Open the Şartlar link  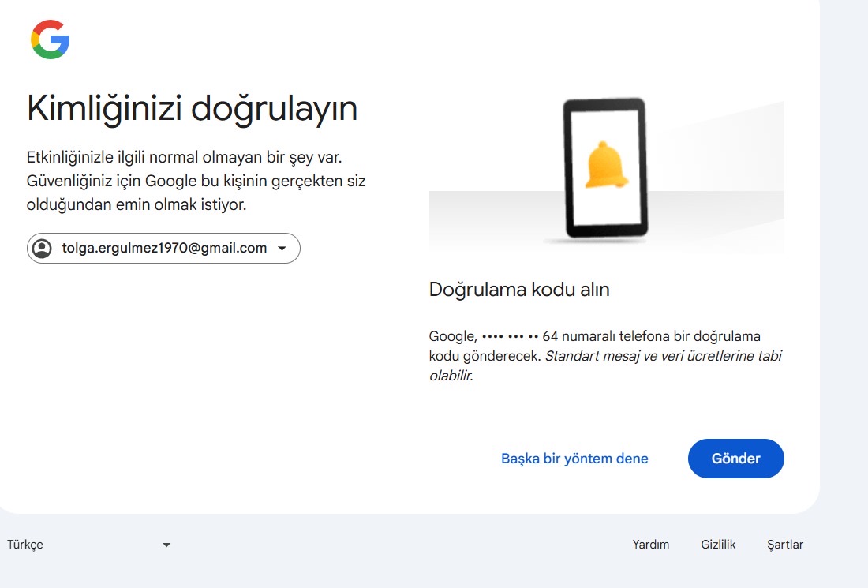click(785, 545)
